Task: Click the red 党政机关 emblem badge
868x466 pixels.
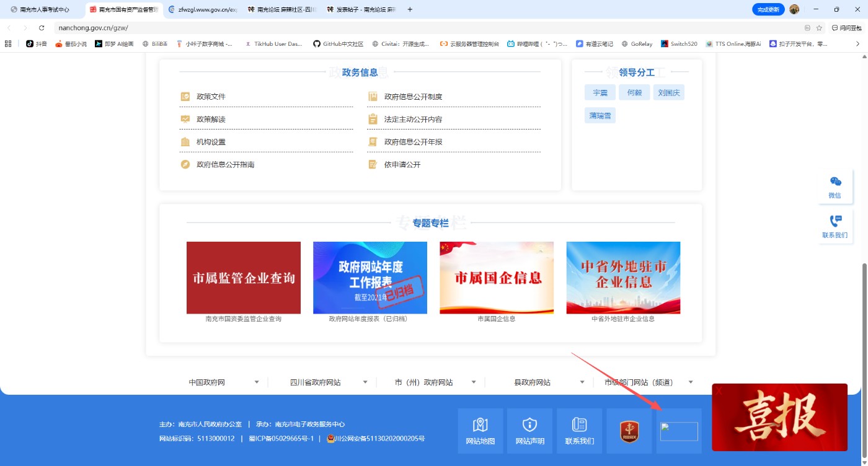Action: pyautogui.click(x=629, y=431)
